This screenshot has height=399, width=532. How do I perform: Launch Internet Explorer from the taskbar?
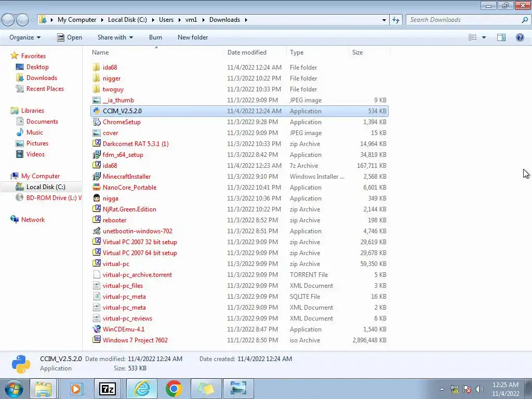click(x=142, y=389)
